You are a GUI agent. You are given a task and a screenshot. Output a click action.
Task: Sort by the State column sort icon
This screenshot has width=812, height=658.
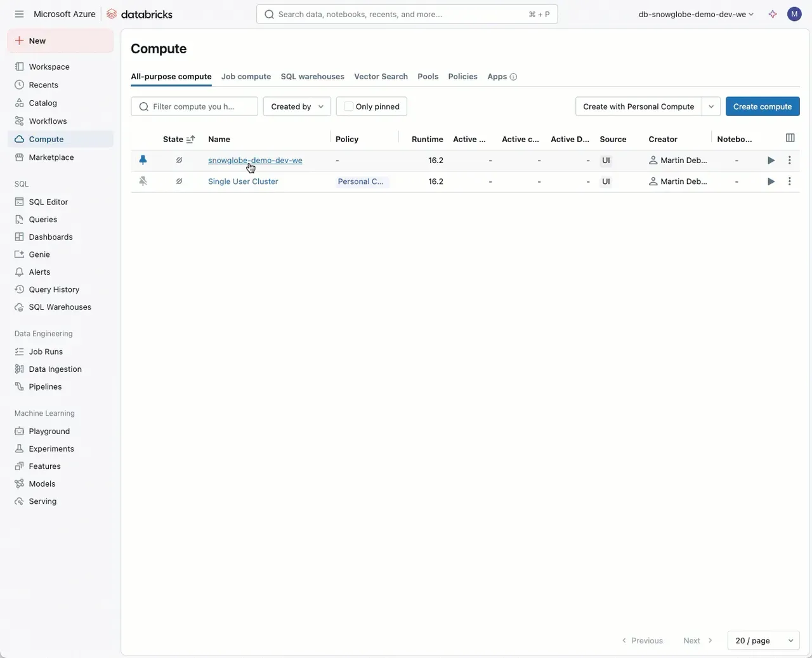[190, 139]
